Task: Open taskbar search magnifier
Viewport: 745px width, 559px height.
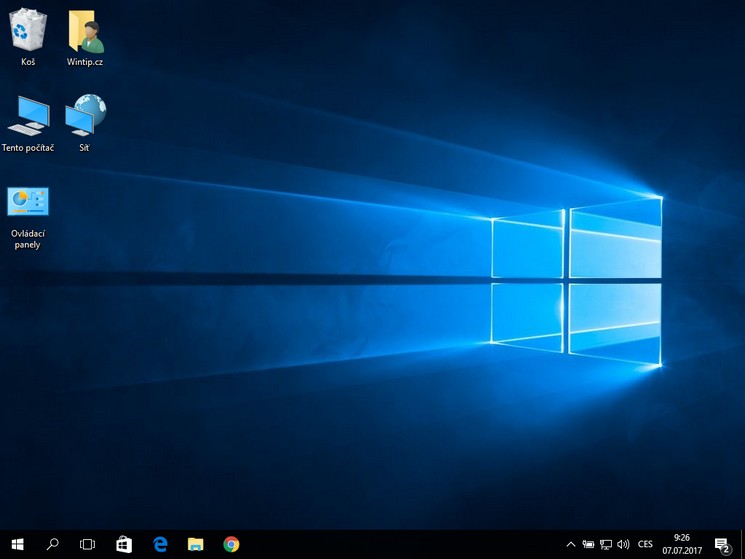Action: (52, 544)
